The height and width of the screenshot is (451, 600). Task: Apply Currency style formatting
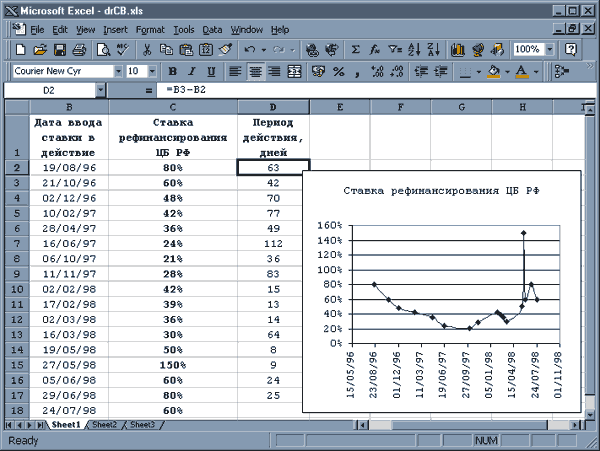(x=318, y=71)
